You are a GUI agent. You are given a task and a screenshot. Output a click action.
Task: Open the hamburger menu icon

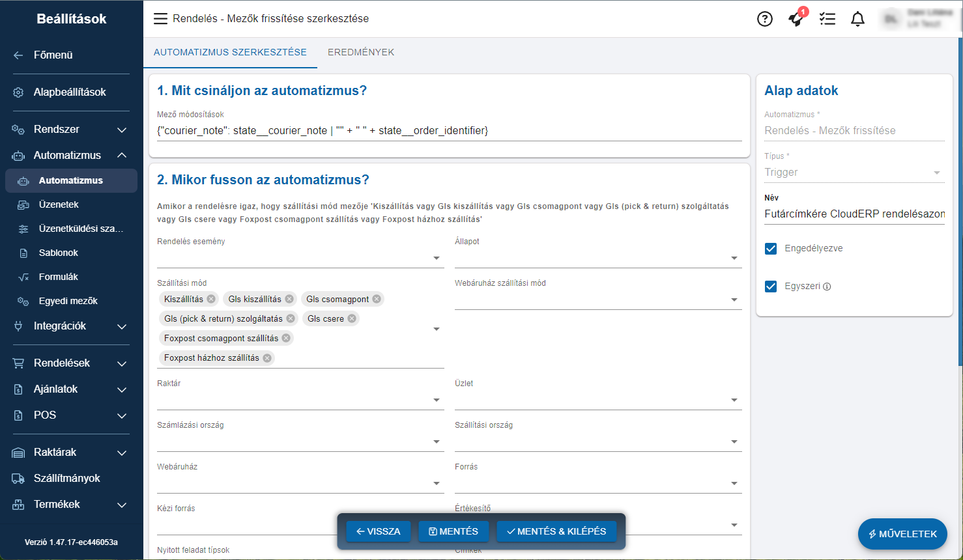click(x=160, y=19)
